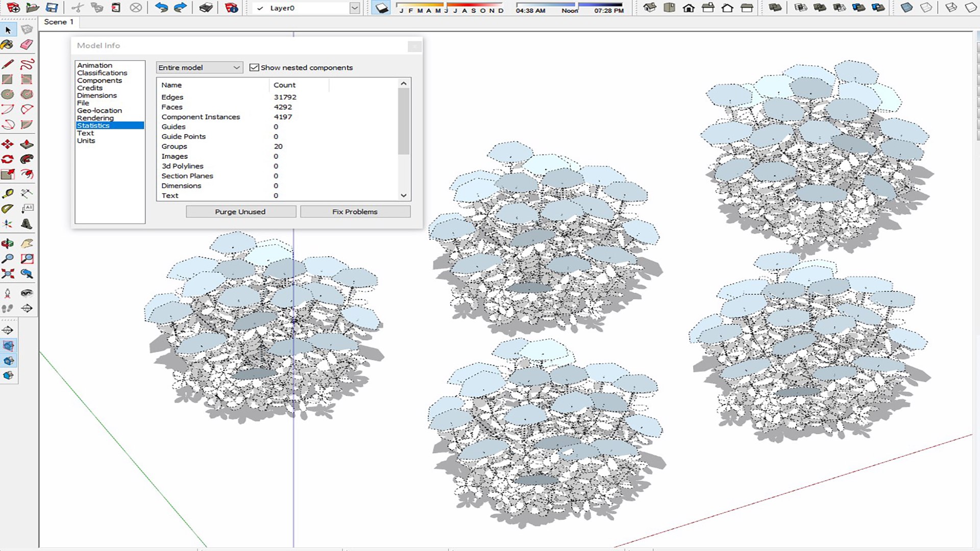This screenshot has width=980, height=551.
Task: Toggle Section Cuts display icon
Action: (x=8, y=361)
